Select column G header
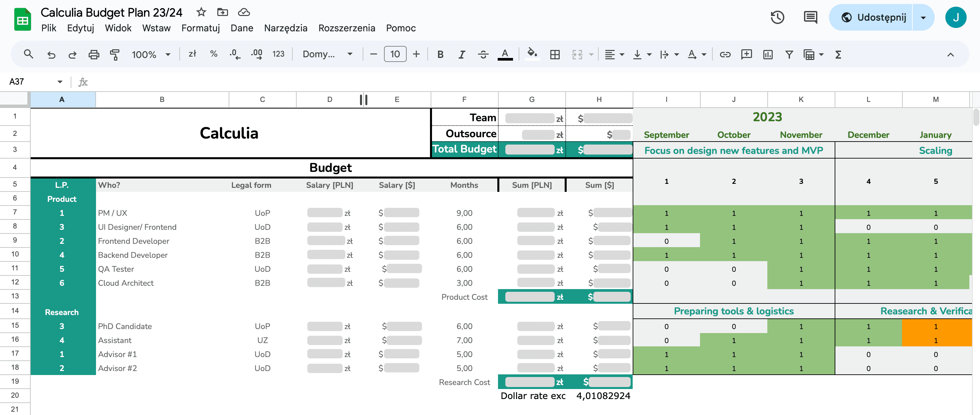The image size is (980, 415). click(531, 100)
